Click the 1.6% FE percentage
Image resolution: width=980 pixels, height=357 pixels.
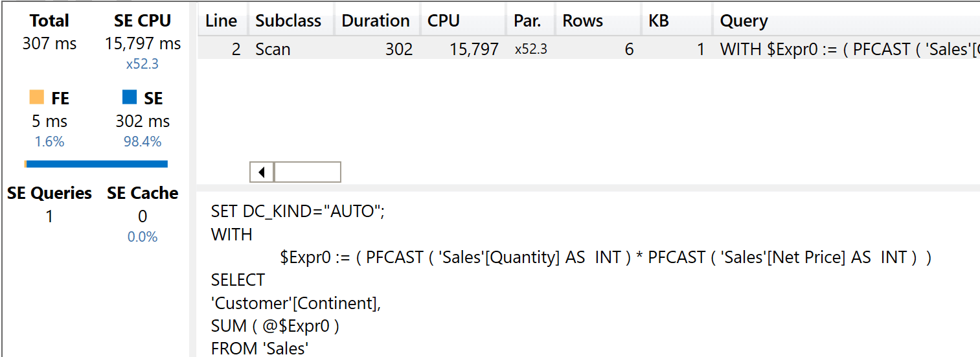click(x=49, y=142)
